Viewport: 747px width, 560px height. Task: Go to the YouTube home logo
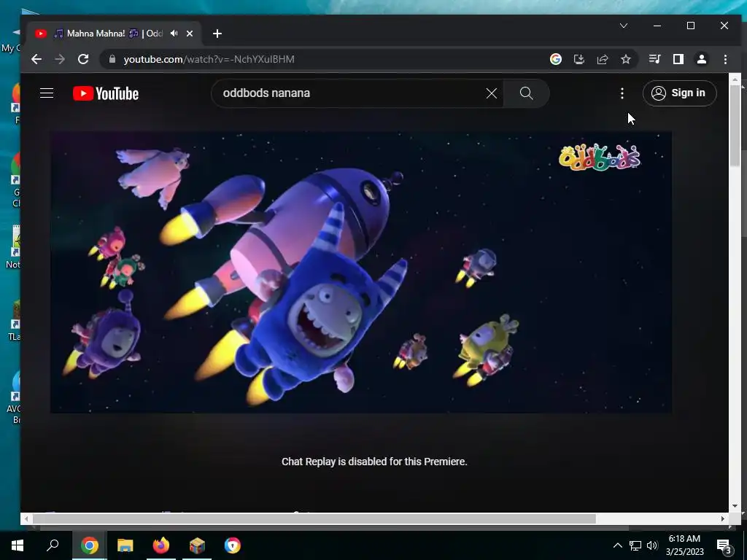(x=106, y=93)
